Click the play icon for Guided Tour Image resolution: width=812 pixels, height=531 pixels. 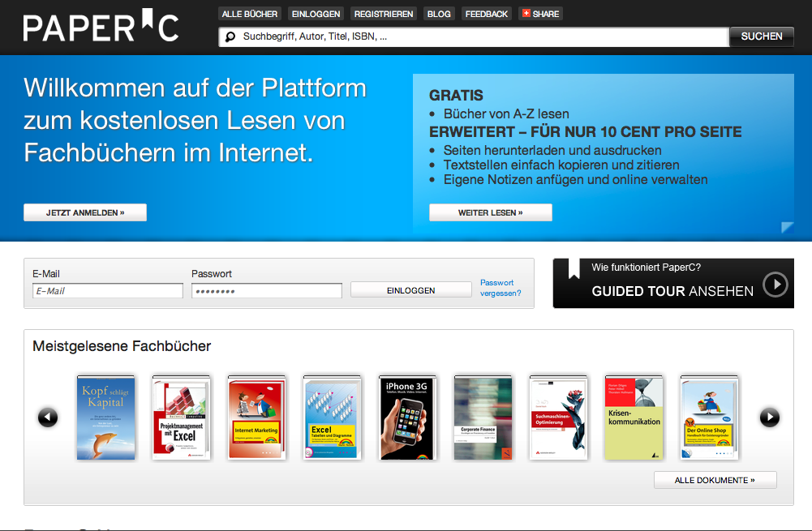775,285
